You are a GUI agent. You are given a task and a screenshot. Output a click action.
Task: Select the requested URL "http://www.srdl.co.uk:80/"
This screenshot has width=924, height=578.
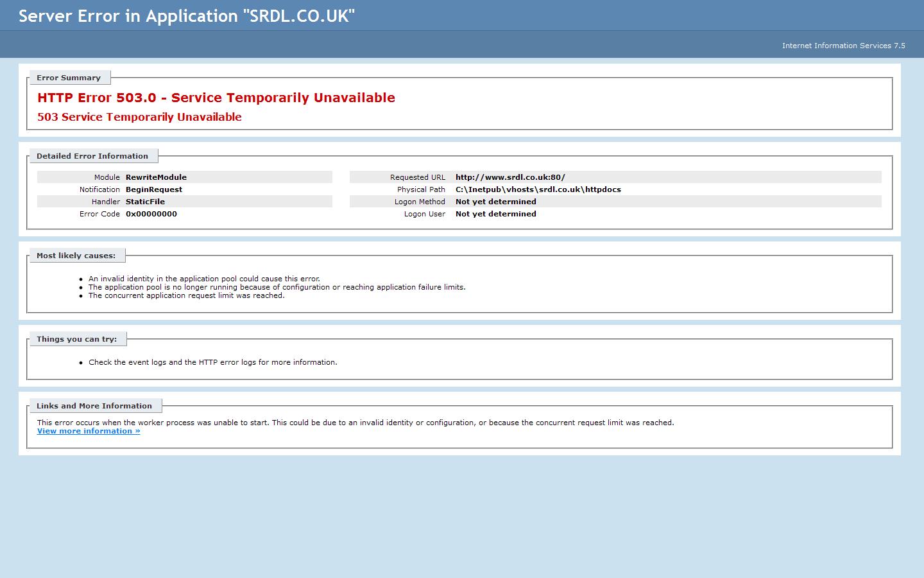(x=510, y=177)
